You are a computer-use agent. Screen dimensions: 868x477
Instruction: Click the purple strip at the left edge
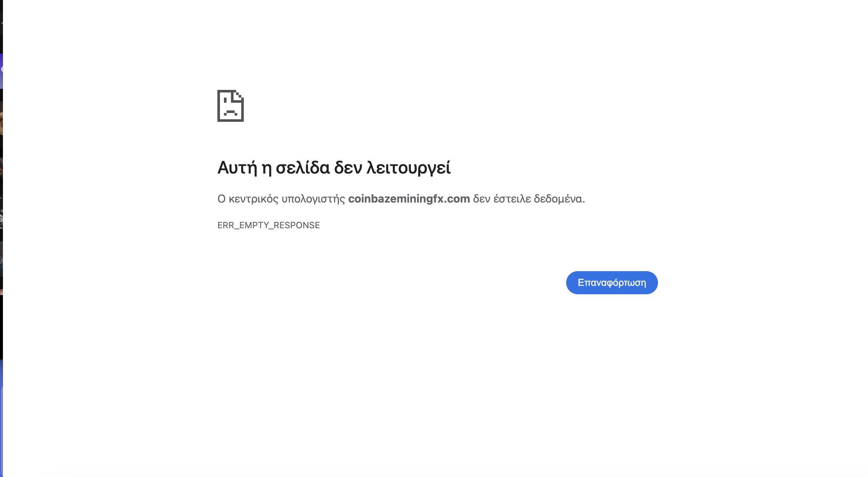tap(1, 71)
